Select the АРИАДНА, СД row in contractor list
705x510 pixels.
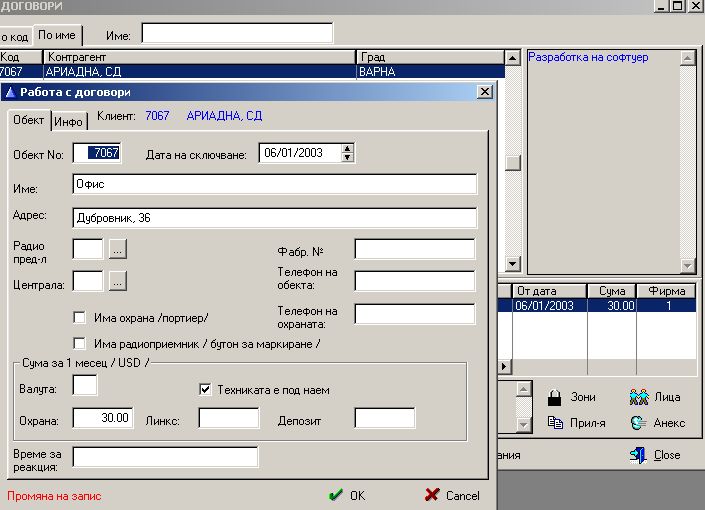(252, 72)
